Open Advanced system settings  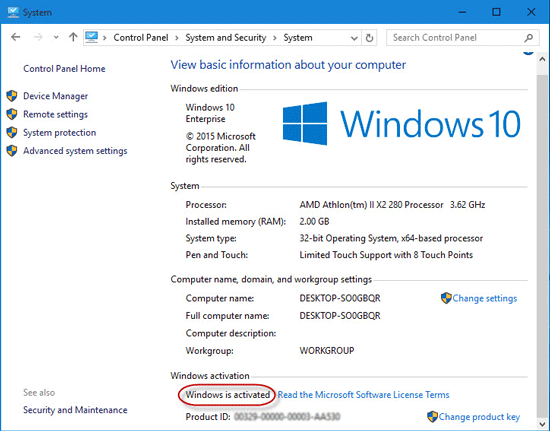tap(75, 151)
